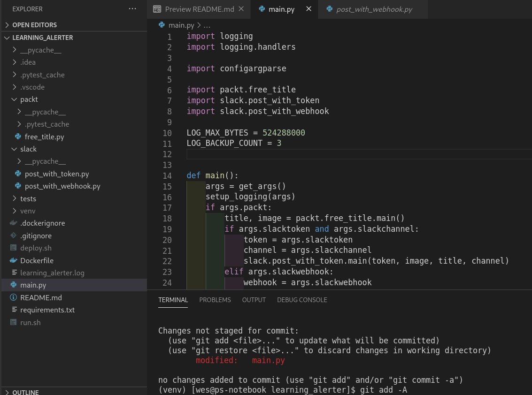Collapse the packt folder

pos(14,99)
